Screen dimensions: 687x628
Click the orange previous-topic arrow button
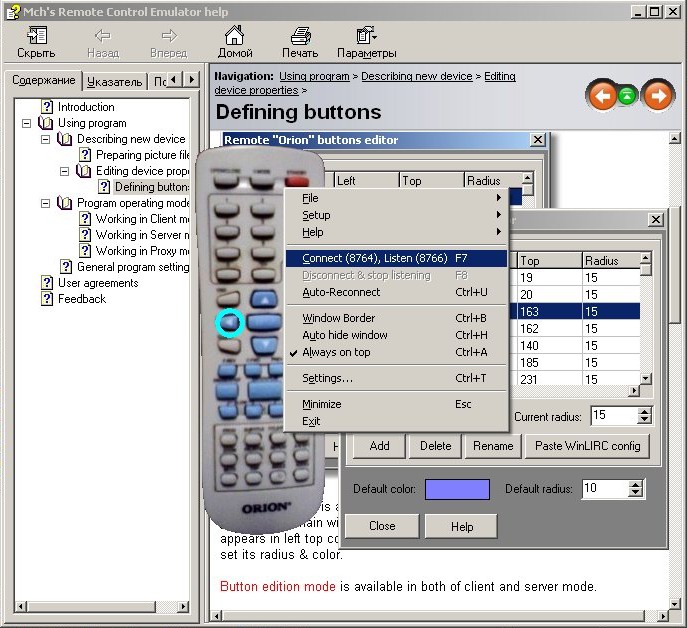point(602,95)
